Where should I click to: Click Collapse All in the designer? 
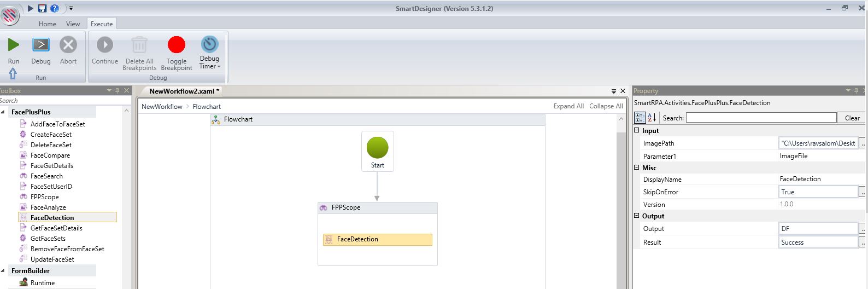tap(606, 106)
